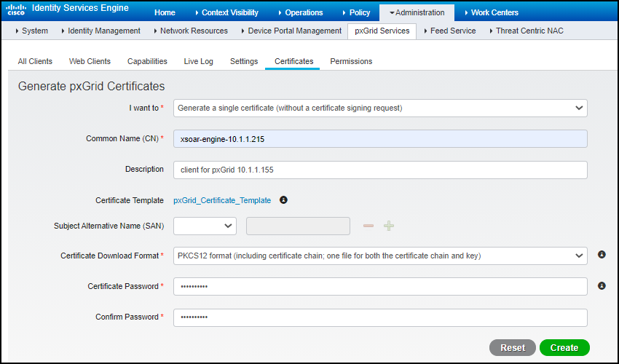The width and height of the screenshot is (619, 364).
Task: Select the Certificates tab
Action: (x=294, y=61)
